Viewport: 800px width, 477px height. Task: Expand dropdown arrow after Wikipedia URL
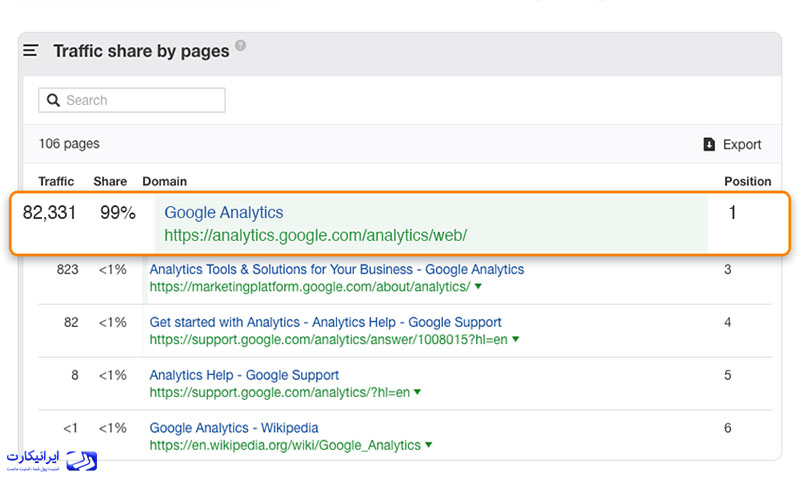point(429,445)
